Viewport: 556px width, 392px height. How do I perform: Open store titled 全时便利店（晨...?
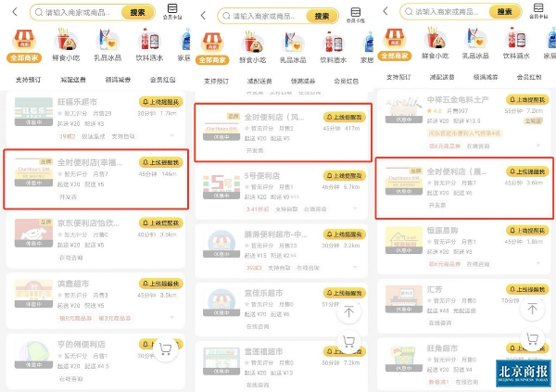click(x=457, y=171)
